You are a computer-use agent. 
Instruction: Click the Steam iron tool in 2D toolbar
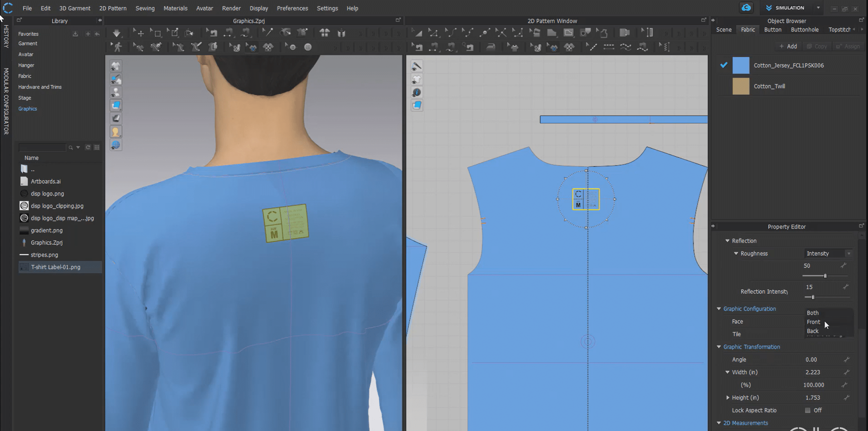490,47
